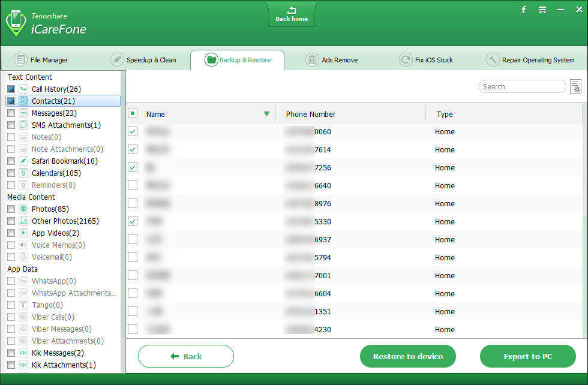Image resolution: width=588 pixels, height=385 pixels.
Task: Click the Kik Attachments icon
Action: pos(23,365)
